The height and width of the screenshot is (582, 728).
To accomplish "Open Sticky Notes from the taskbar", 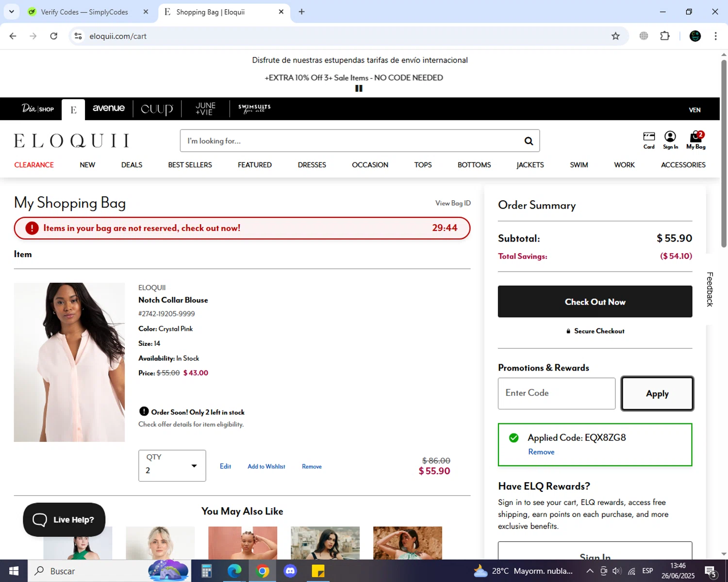I will [318, 571].
